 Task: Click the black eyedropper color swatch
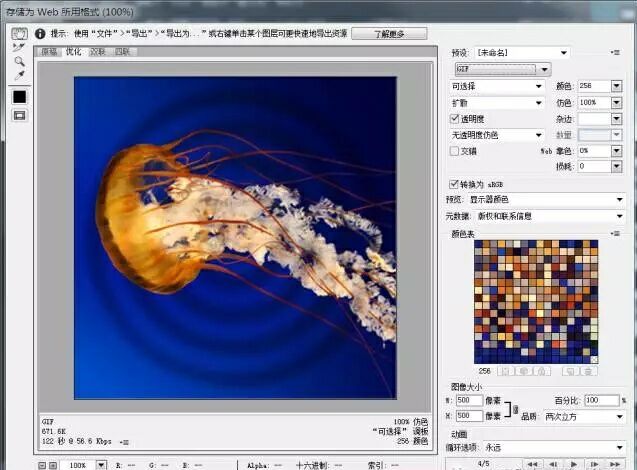[18, 97]
